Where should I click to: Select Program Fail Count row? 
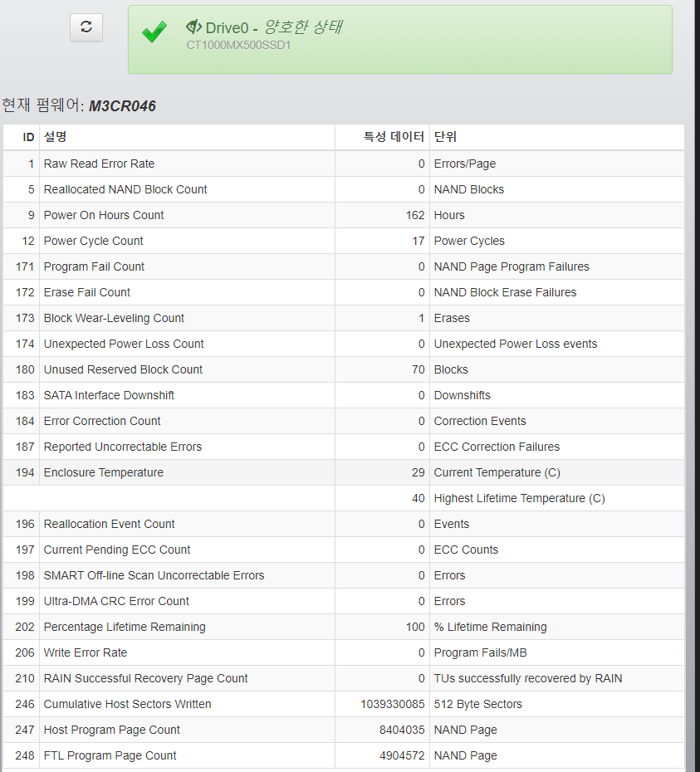343,266
